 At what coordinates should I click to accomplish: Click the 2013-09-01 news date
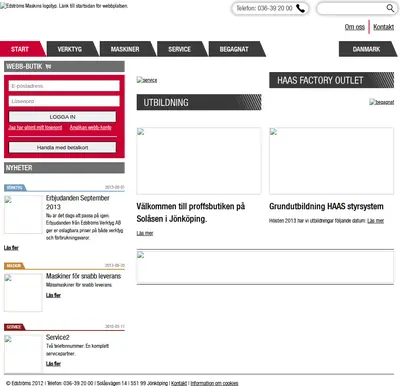click(115, 187)
